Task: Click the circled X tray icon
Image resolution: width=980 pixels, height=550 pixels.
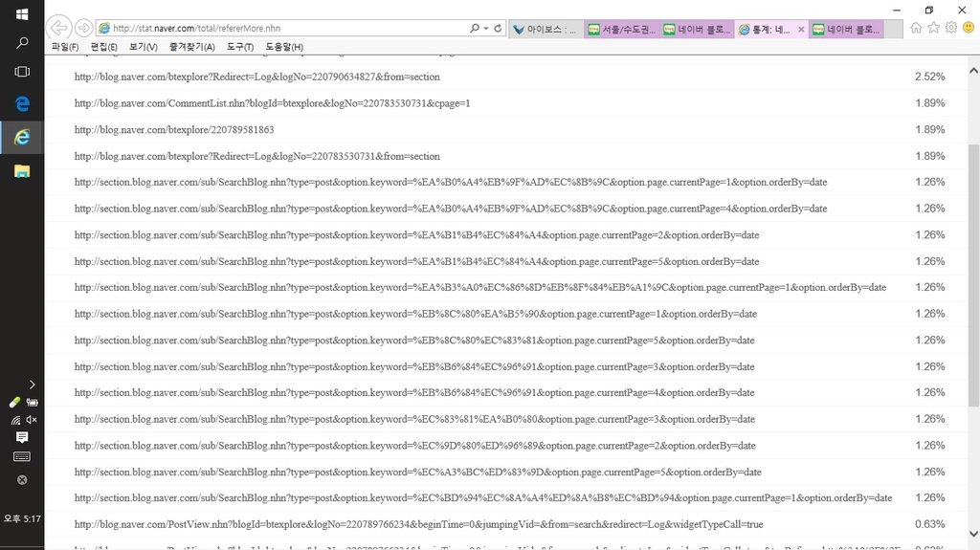Action: pos(22,480)
